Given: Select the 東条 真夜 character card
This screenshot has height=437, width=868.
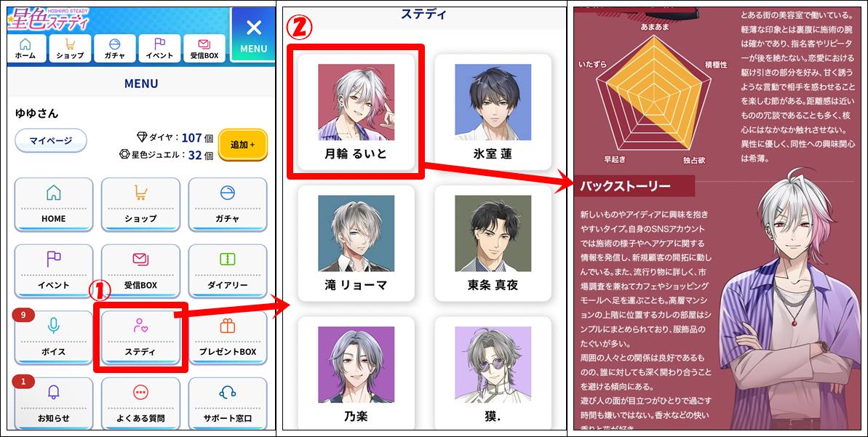Looking at the screenshot, I should click(493, 244).
